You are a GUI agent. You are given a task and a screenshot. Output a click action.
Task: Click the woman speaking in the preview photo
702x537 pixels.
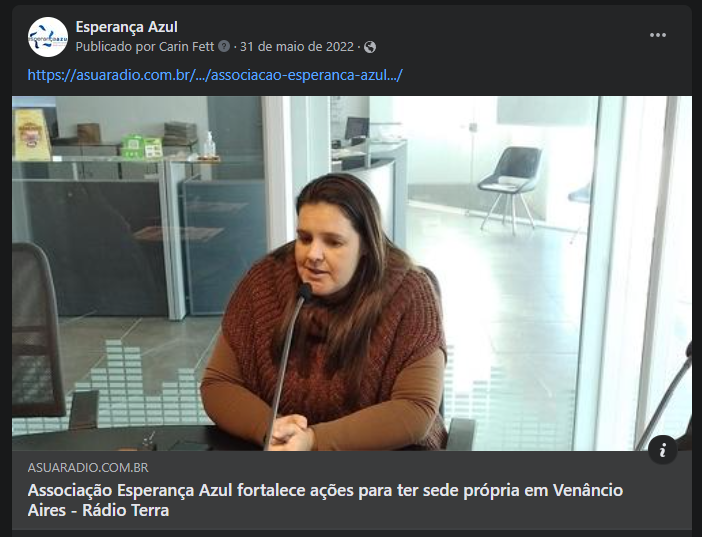pyautogui.click(x=325, y=314)
